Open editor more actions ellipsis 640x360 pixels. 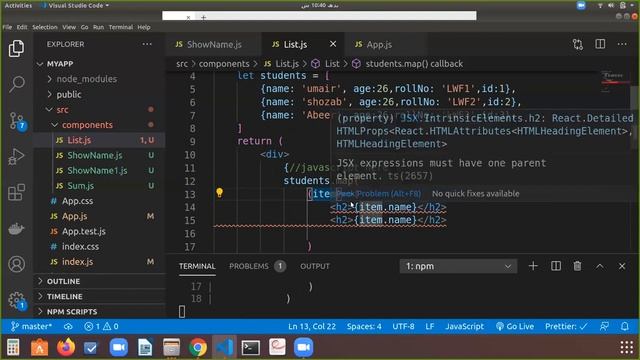click(622, 44)
